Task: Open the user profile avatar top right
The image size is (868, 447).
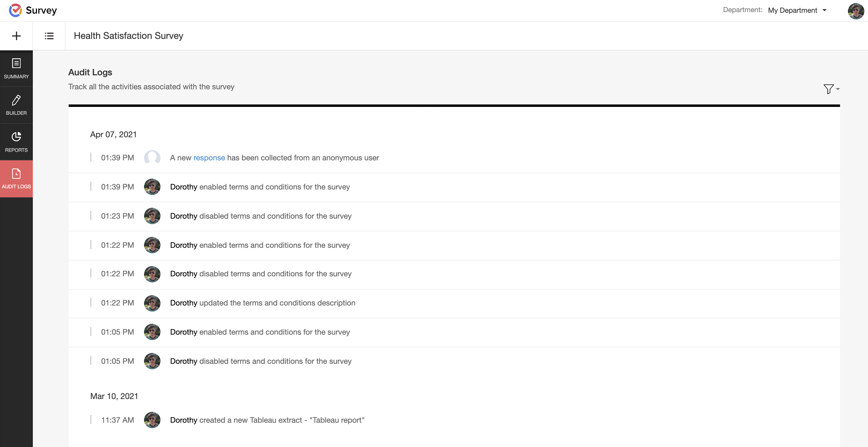Action: point(855,11)
